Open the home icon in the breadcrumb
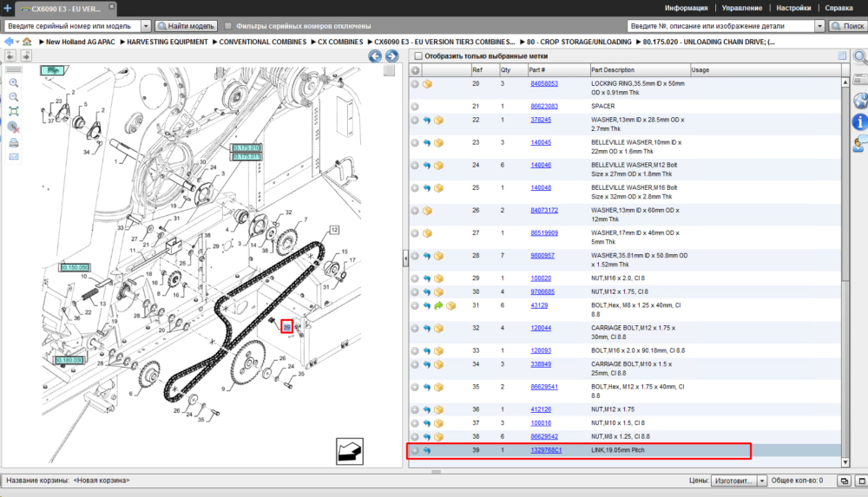The width and height of the screenshot is (868, 497). [27, 42]
